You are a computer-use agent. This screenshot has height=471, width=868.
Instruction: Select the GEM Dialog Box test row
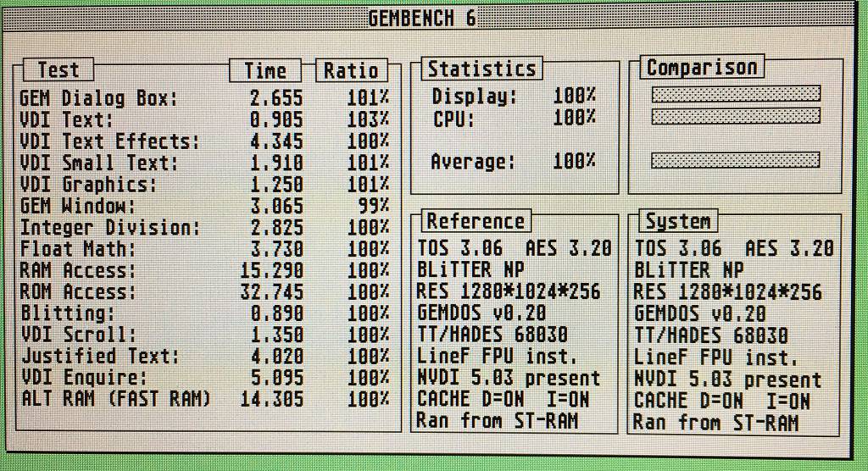[x=203, y=98]
